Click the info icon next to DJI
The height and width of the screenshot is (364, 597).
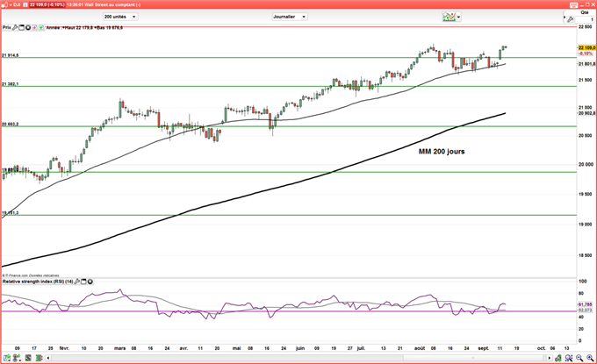[25, 4]
